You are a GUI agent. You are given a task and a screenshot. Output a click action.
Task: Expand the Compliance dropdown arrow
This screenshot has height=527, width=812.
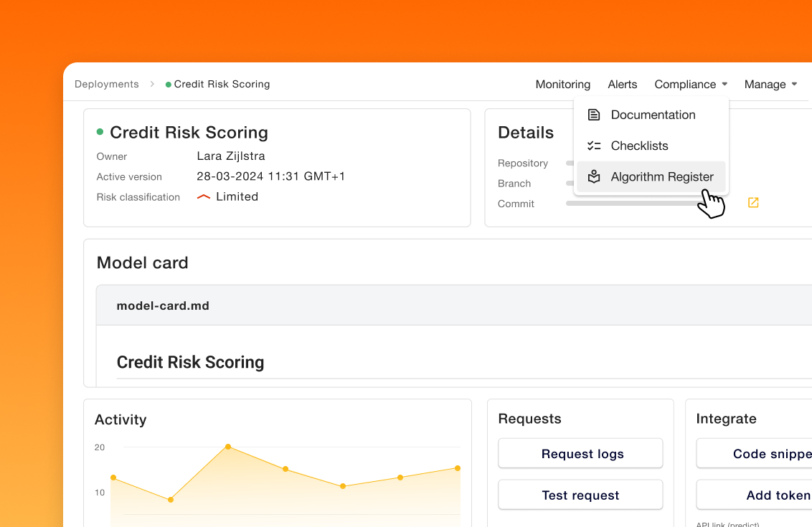[x=724, y=84]
